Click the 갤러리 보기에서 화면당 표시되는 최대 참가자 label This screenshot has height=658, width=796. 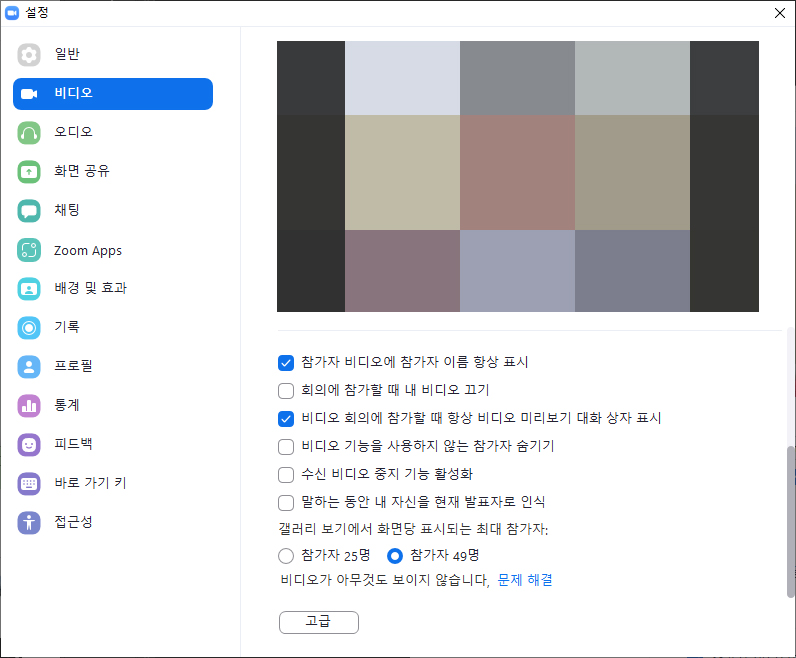pos(413,529)
